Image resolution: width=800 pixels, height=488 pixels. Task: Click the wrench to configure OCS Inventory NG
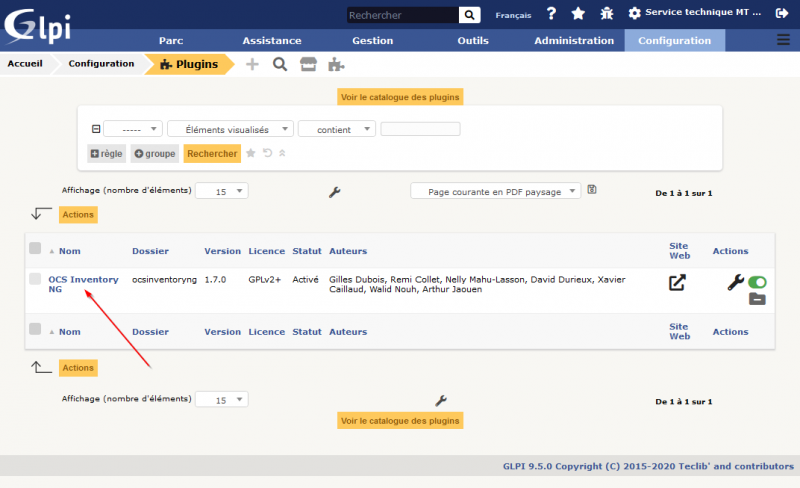coord(735,282)
